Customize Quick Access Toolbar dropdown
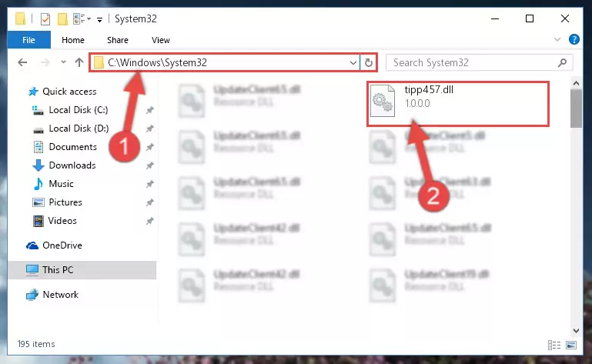The height and width of the screenshot is (364, 592). (x=99, y=20)
